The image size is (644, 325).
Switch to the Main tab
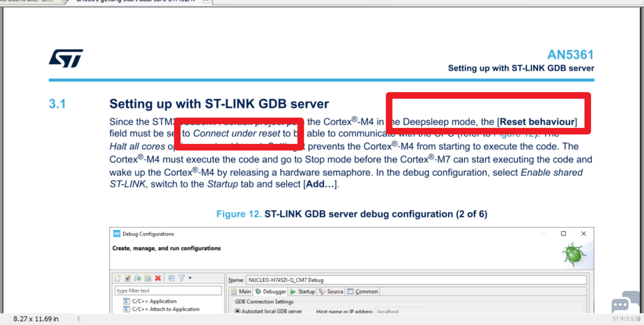241,291
